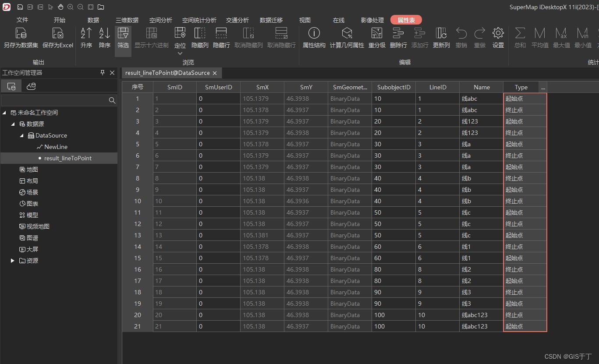This screenshot has height=364, width=599.
Task: Sort ascending with 升序
Action: [86, 38]
